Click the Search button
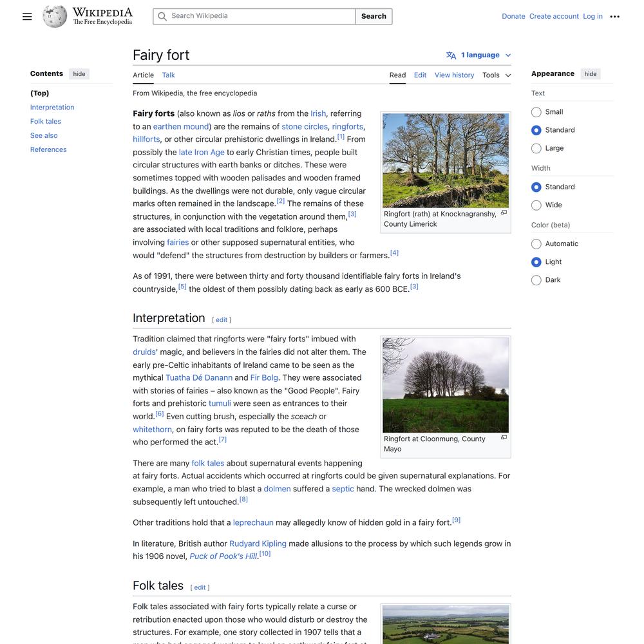The height and width of the screenshot is (644, 644). point(374,17)
